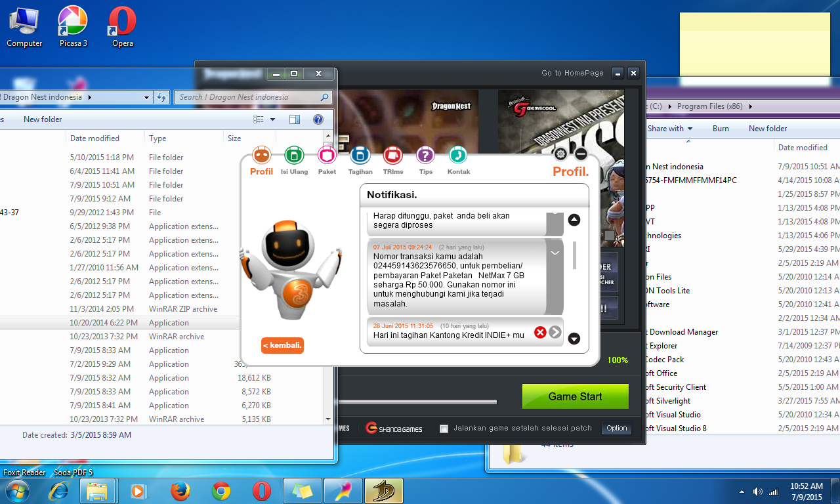Open the Tri widget settings gear
The image size is (840, 504).
coord(560,154)
